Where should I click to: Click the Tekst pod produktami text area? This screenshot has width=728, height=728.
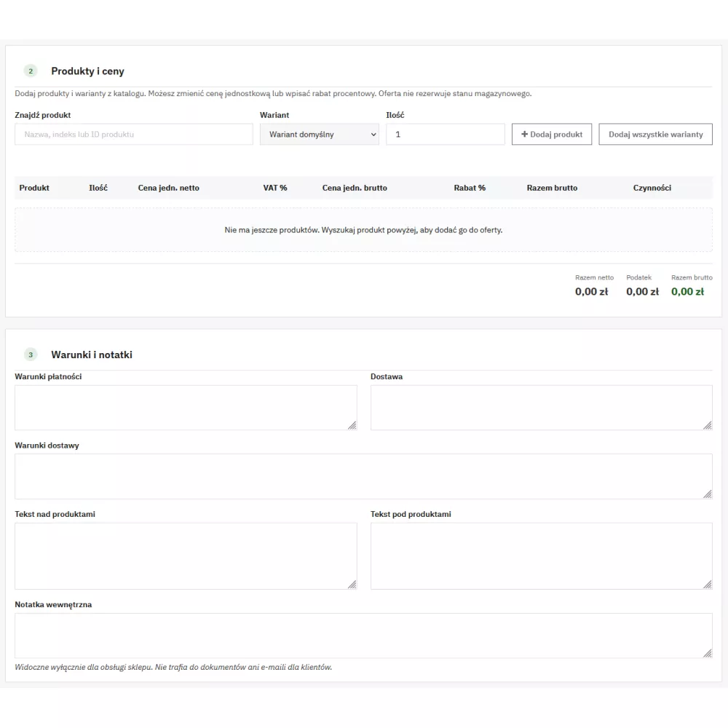[542, 556]
